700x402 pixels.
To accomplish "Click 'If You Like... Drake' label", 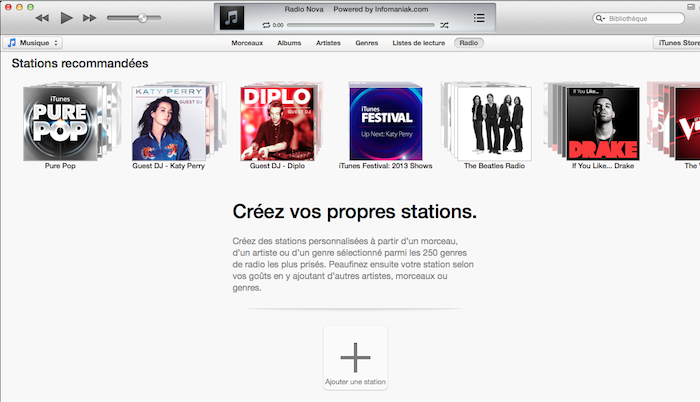I will point(603,166).
